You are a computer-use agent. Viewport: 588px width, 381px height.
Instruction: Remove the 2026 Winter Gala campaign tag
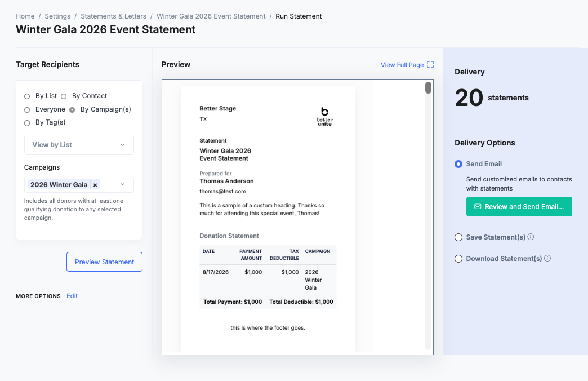pyautogui.click(x=95, y=185)
